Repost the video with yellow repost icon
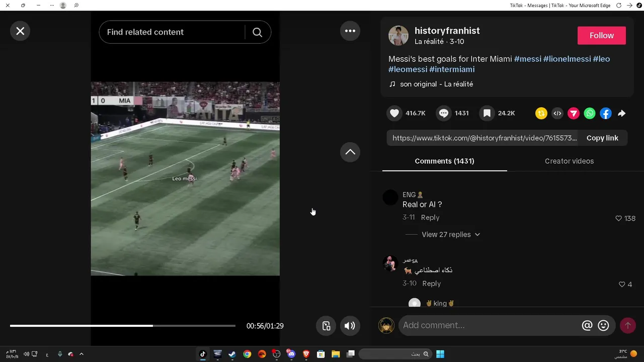This screenshot has height=362, width=644. click(x=541, y=114)
